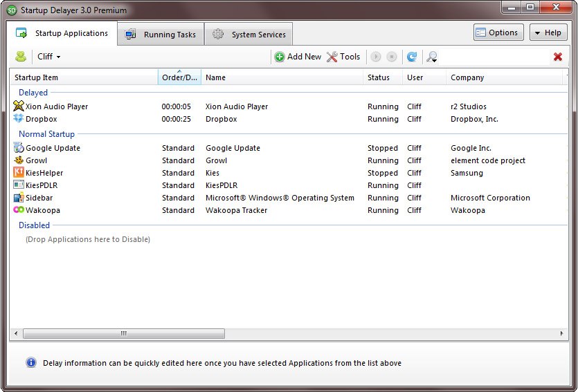Screen dimensions: 578x392
Task: Select the Dropbox startup item name
Action: (42, 119)
